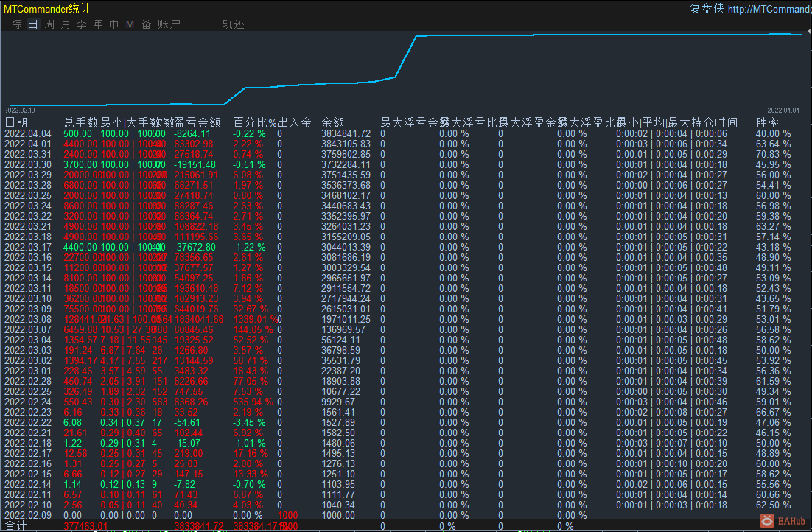
Task: Click the 2022.04.04 chart end date label
Action: click(x=783, y=111)
